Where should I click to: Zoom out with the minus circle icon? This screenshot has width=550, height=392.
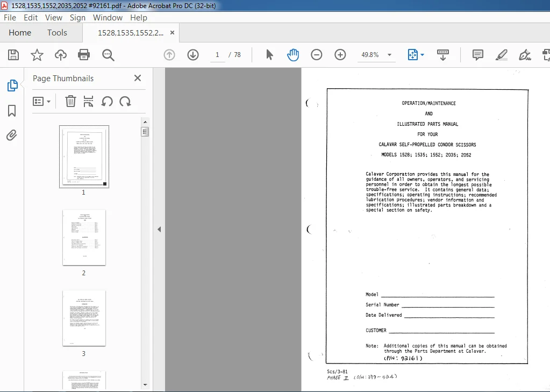pos(316,55)
